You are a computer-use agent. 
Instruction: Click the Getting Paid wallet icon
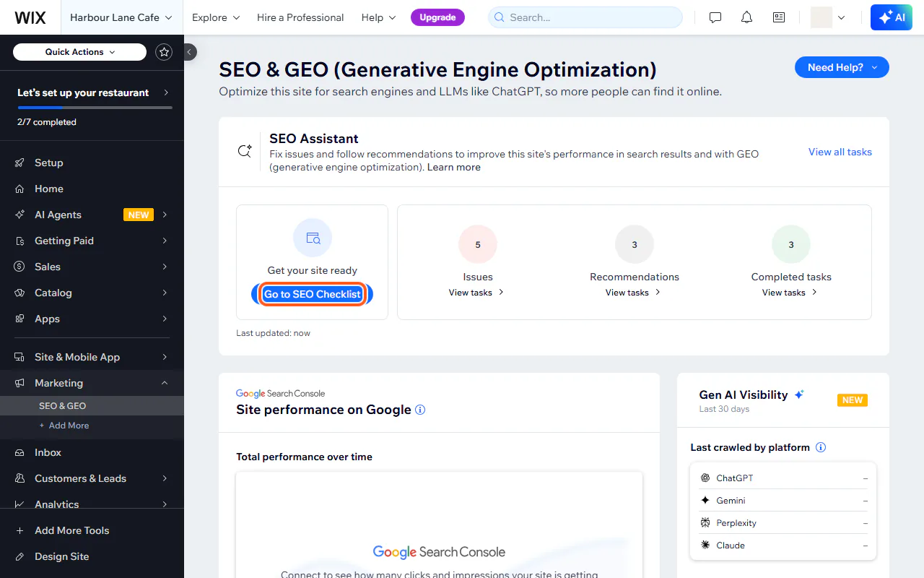click(x=19, y=241)
